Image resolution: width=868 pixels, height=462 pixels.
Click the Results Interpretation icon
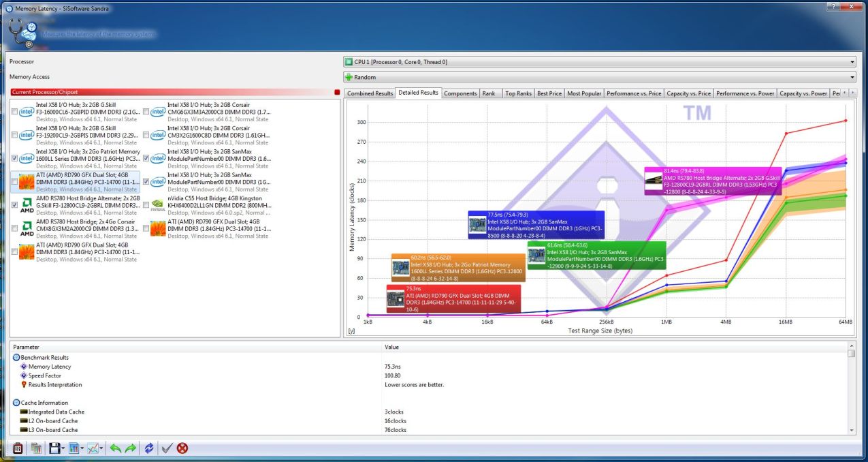[24, 384]
